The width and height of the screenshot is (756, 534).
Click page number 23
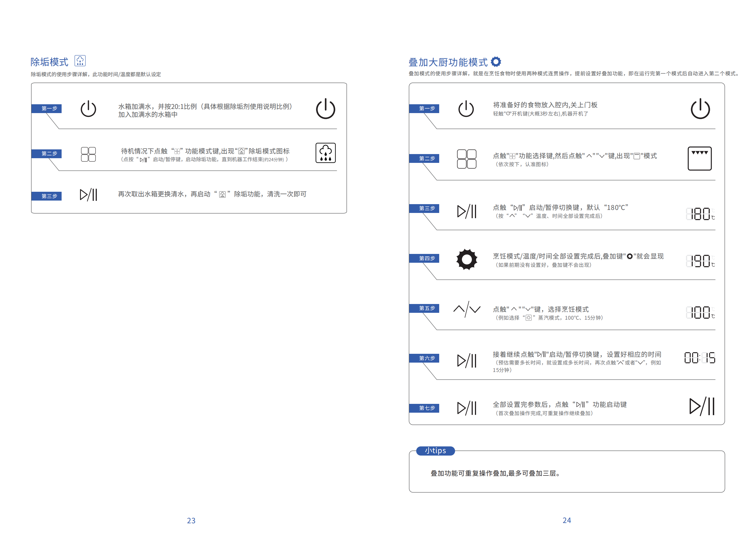tap(191, 521)
